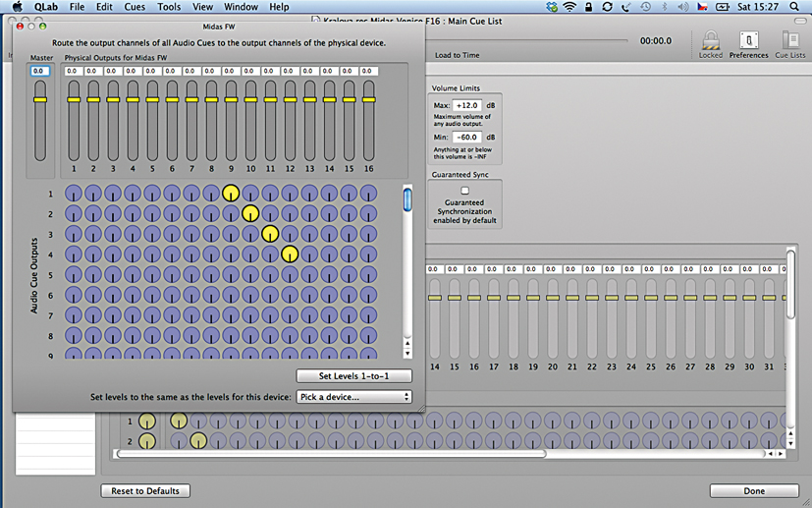Click the matrix knob cue output 1 to physical output 9
Viewport: 812px width, 508px height.
tap(231, 194)
